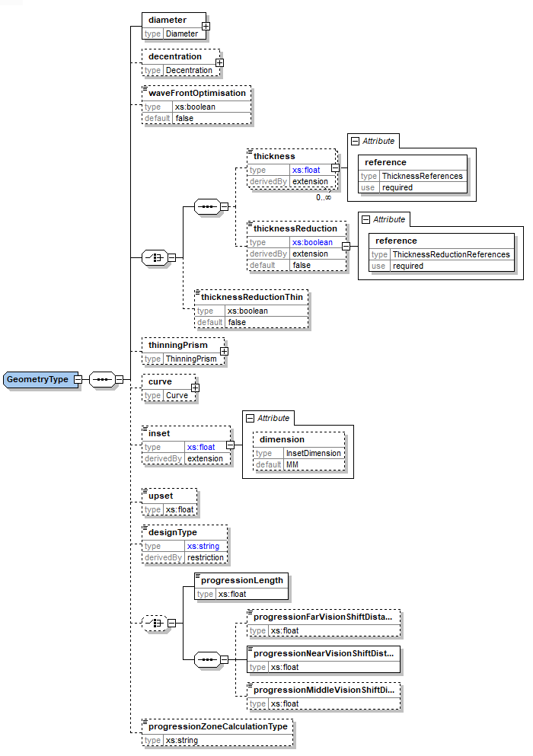Click the sequence icon before progression shift elements
Image resolution: width=533 pixels, height=756 pixels.
tap(206, 659)
